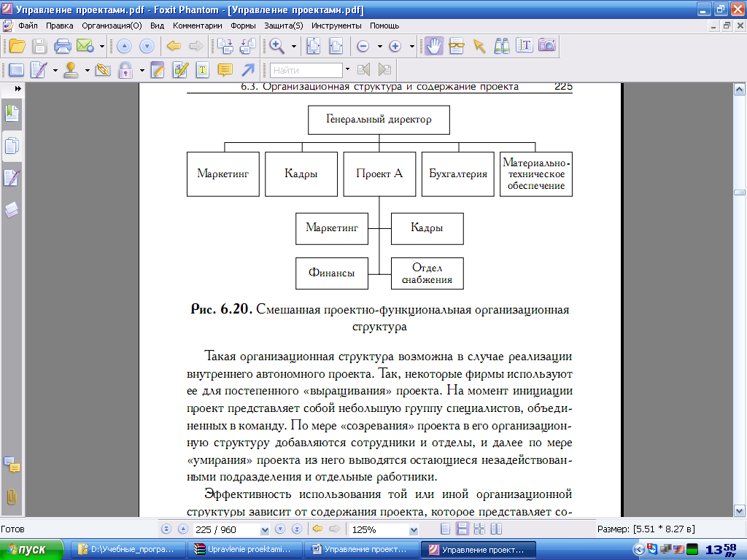
Task: Open the Comments side panel
Action: 12,464
